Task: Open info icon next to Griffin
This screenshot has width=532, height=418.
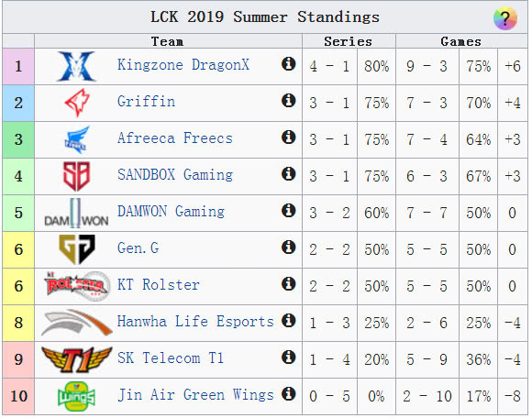Action: point(288,100)
